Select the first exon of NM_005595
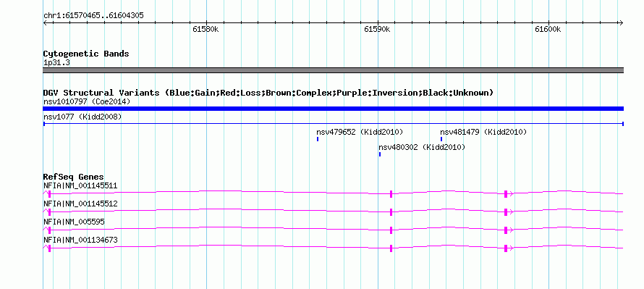This screenshot has width=644, height=289. 49,230
